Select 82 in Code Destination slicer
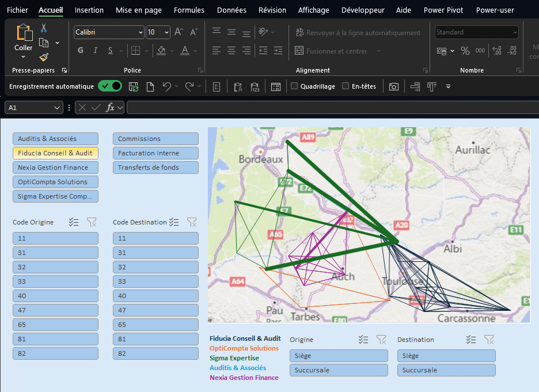Image resolution: width=539 pixels, height=392 pixels. [155, 353]
